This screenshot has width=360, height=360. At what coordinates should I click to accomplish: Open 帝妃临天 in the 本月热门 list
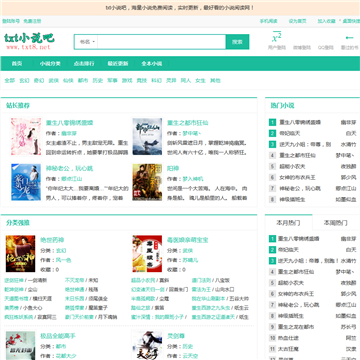point(288,250)
